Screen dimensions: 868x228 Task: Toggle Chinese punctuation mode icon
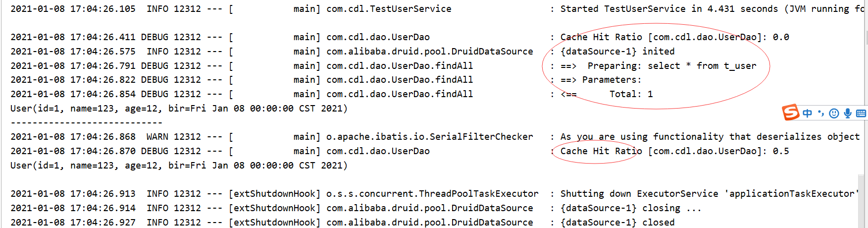(820, 113)
